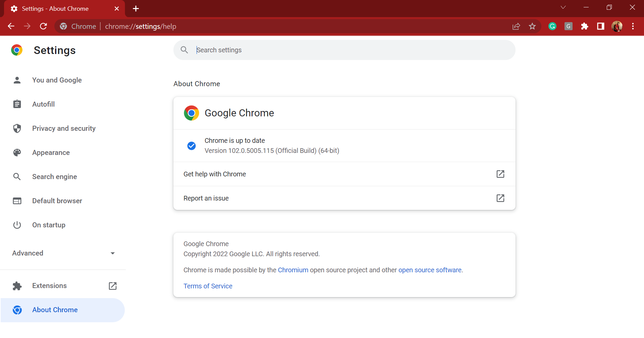Click the version number text
This screenshot has width=644, height=338.
272,151
